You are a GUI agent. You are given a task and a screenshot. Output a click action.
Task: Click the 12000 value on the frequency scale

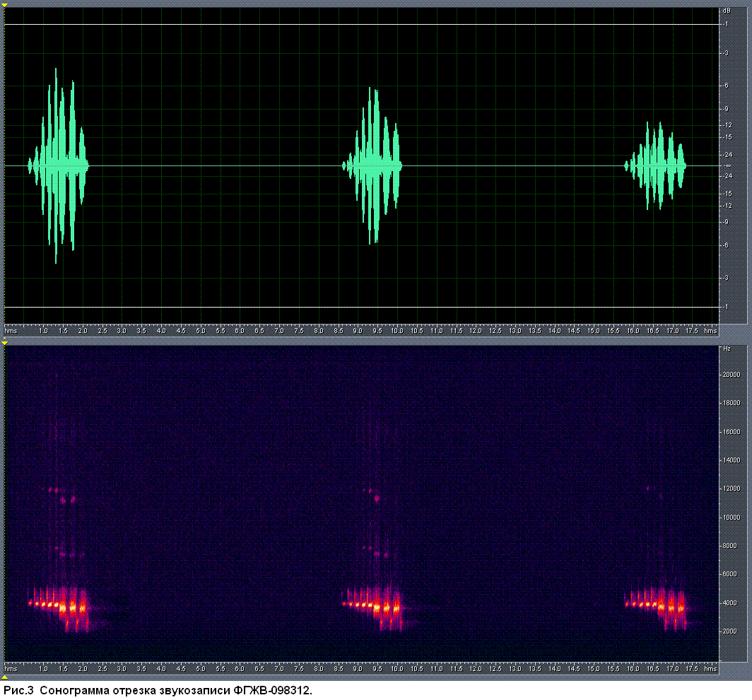(x=732, y=489)
